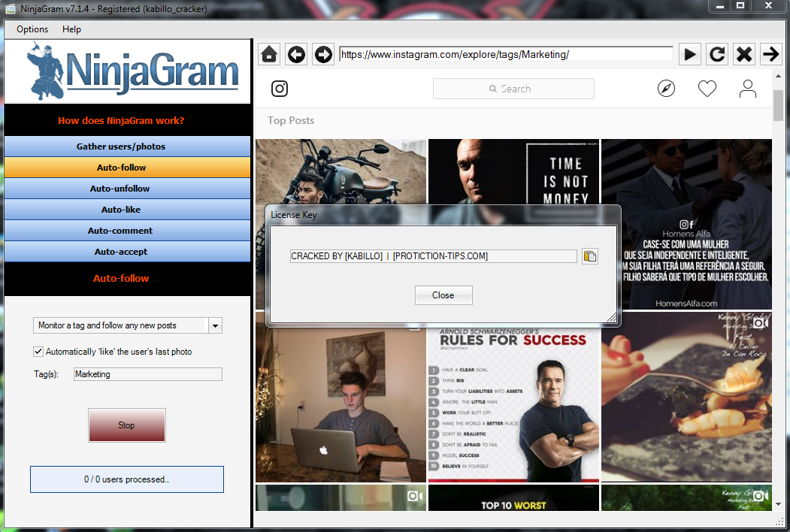Click the Instagram Search box

pyautogui.click(x=513, y=89)
